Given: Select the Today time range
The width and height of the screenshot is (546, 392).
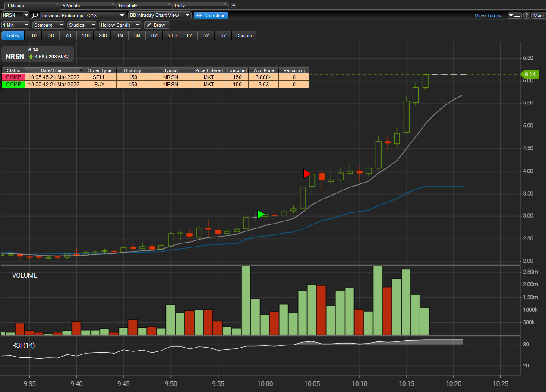Looking at the screenshot, I should click(x=13, y=35).
